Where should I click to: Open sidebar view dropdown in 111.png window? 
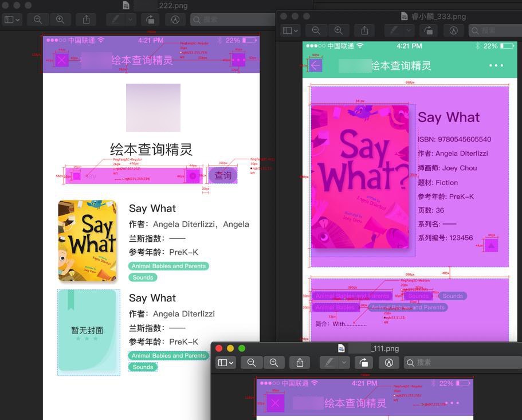pos(226,363)
